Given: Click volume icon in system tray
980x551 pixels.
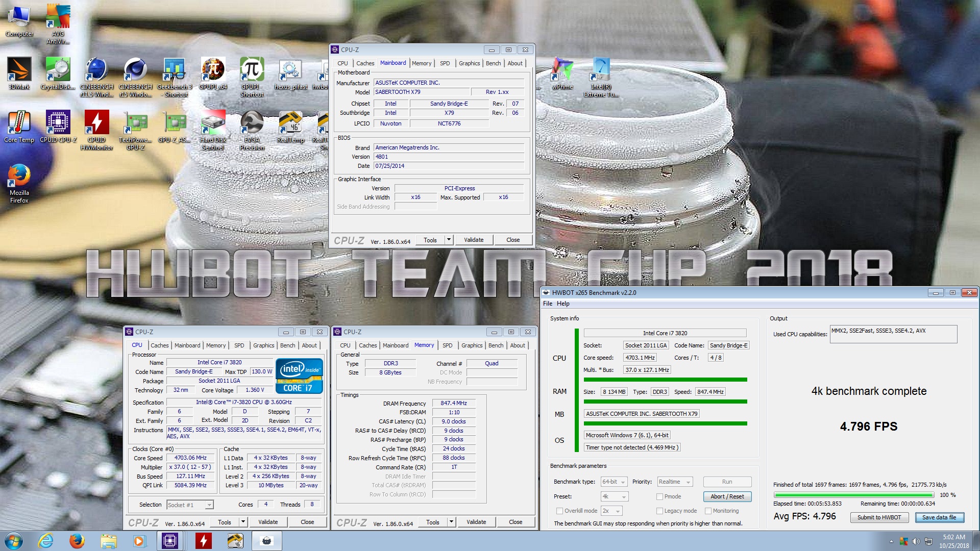Looking at the screenshot, I should coord(916,541).
